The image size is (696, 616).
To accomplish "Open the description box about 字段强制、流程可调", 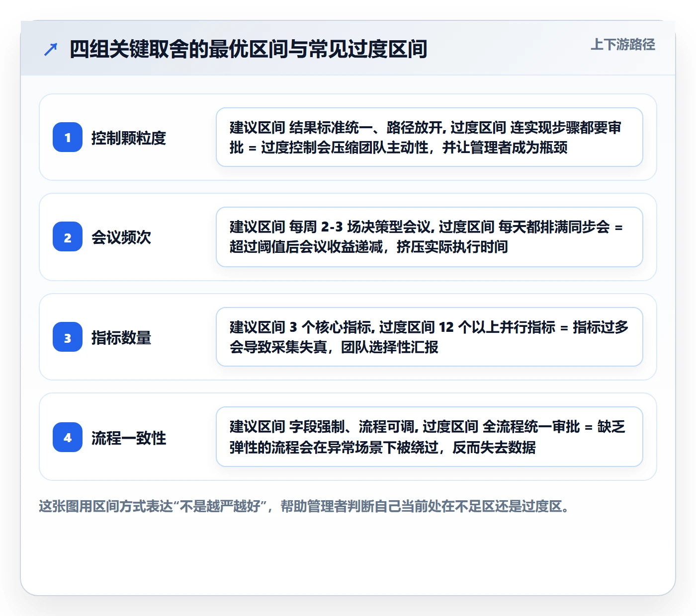I will [x=430, y=437].
